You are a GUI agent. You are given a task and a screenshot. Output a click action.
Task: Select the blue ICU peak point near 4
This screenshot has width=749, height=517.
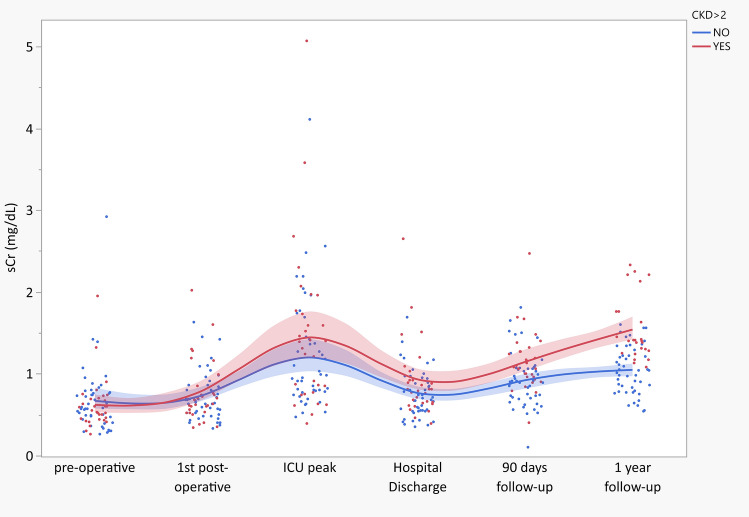(x=309, y=119)
